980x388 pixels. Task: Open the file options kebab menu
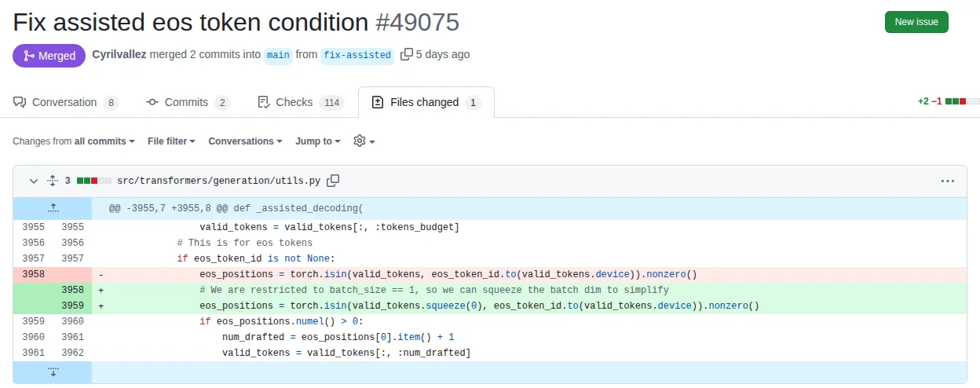947,181
